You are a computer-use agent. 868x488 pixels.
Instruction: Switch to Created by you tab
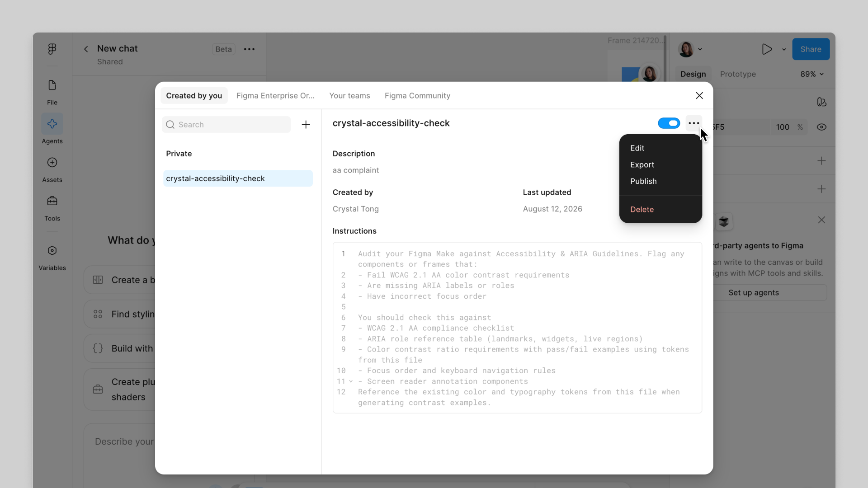tap(194, 96)
